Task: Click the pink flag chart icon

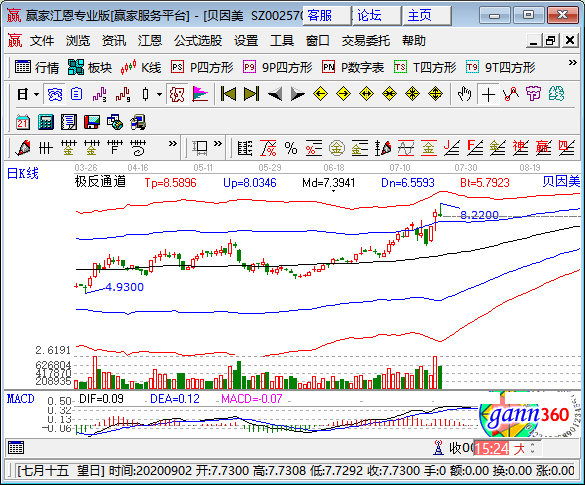Action: pyautogui.click(x=200, y=94)
